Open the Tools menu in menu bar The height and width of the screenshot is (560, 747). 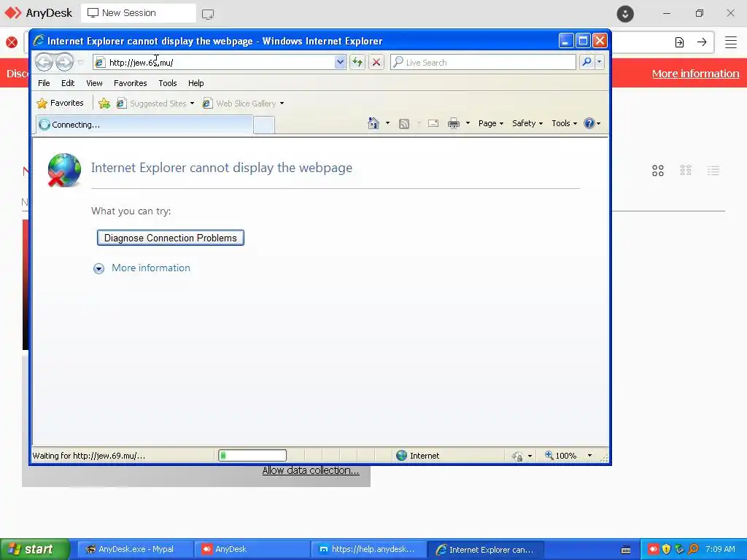[168, 83]
